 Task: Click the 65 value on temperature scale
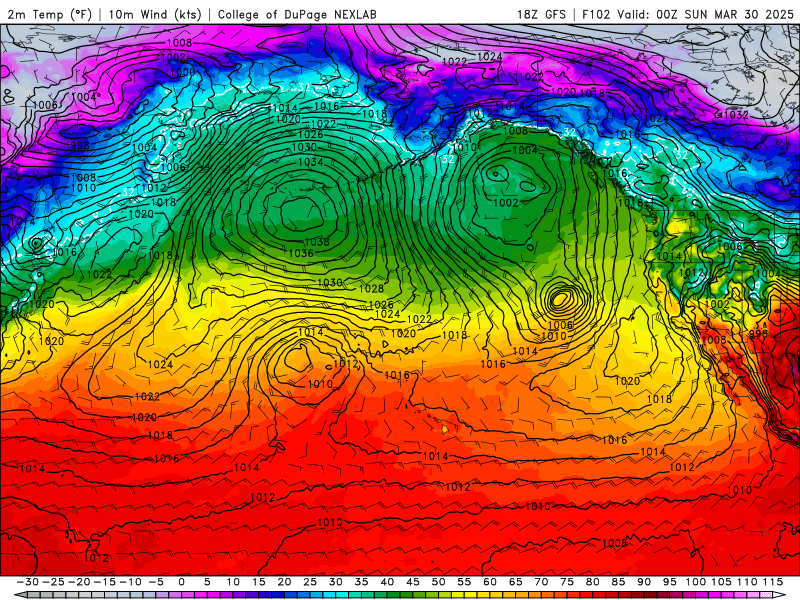point(515,582)
